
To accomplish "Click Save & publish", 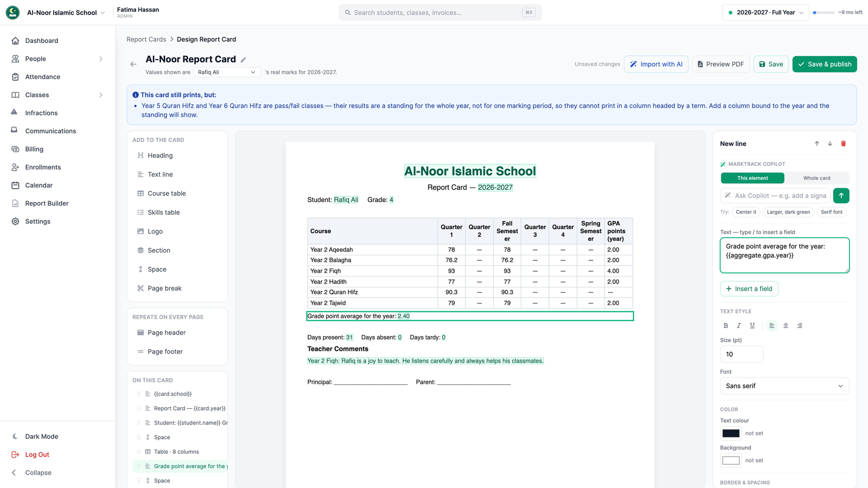I will tap(825, 64).
